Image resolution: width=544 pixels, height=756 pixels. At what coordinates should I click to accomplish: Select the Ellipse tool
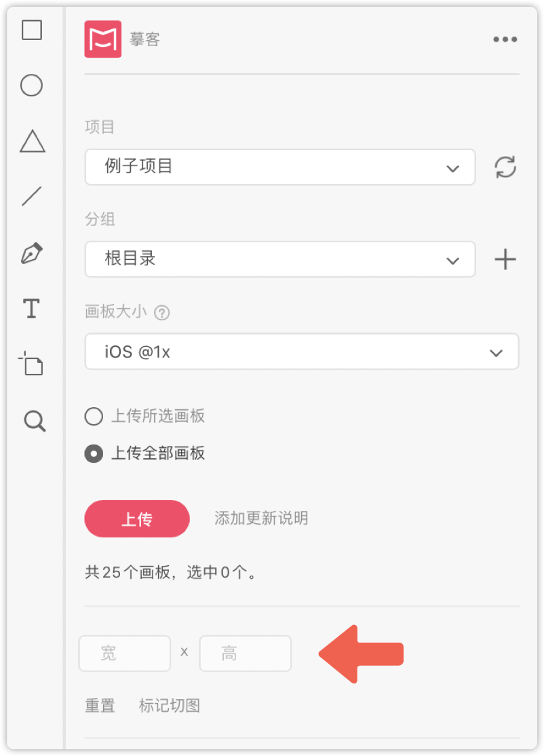(31, 86)
